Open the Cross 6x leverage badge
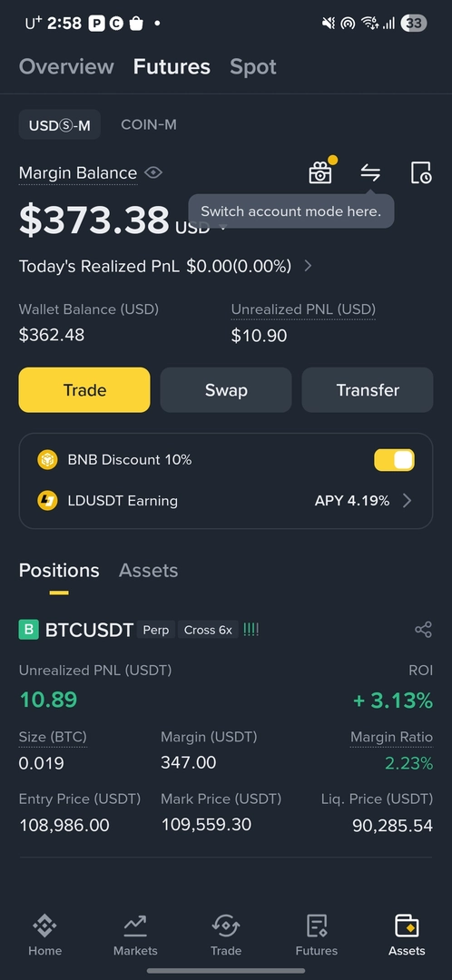Screen dimensions: 452x980 click(x=208, y=630)
